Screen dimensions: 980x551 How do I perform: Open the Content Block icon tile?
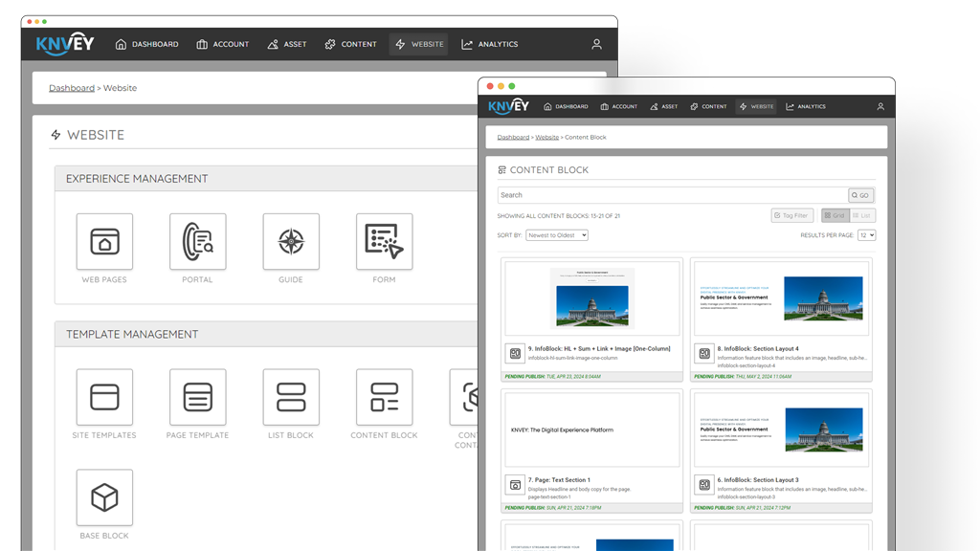pos(384,397)
